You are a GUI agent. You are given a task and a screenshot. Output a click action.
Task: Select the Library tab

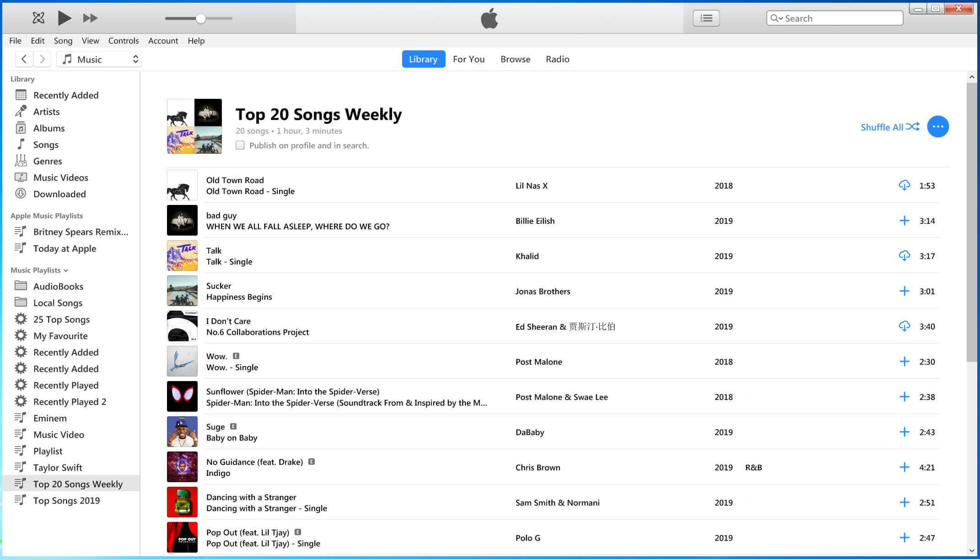click(423, 59)
